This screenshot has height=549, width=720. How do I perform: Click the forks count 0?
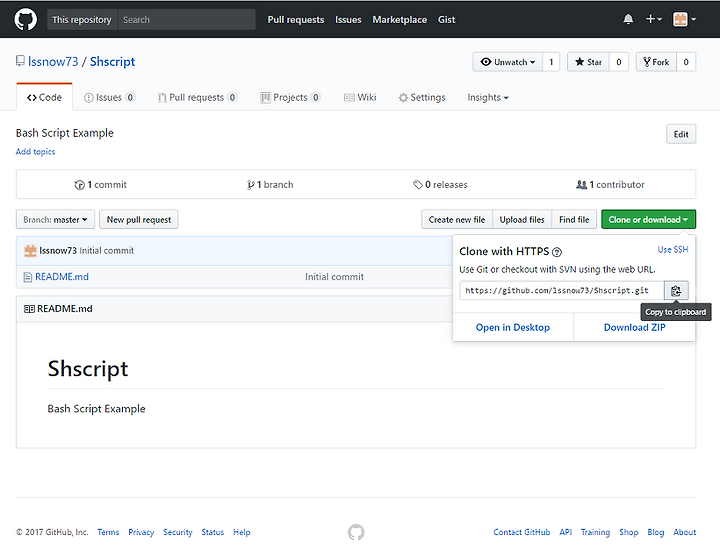click(686, 62)
